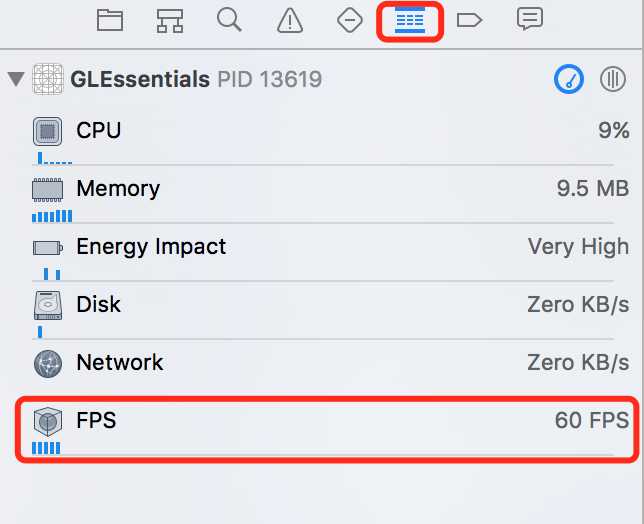The height and width of the screenshot is (524, 644).
Task: Open the Symbol navigator hierarchy icon
Action: [x=170, y=21]
